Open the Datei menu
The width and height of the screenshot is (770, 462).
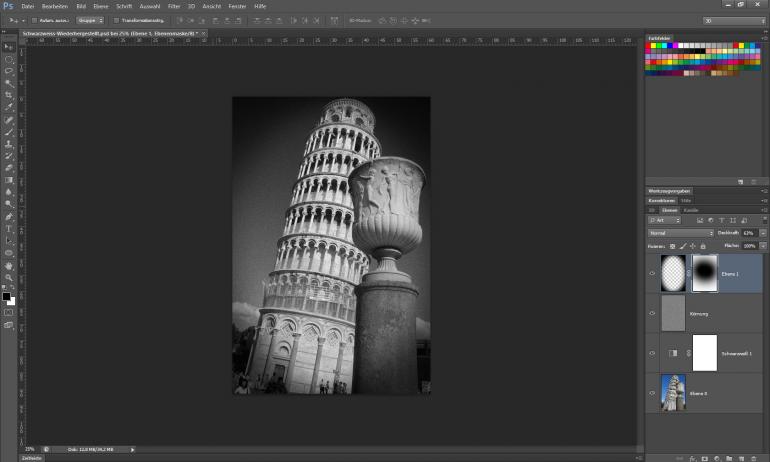point(28,6)
